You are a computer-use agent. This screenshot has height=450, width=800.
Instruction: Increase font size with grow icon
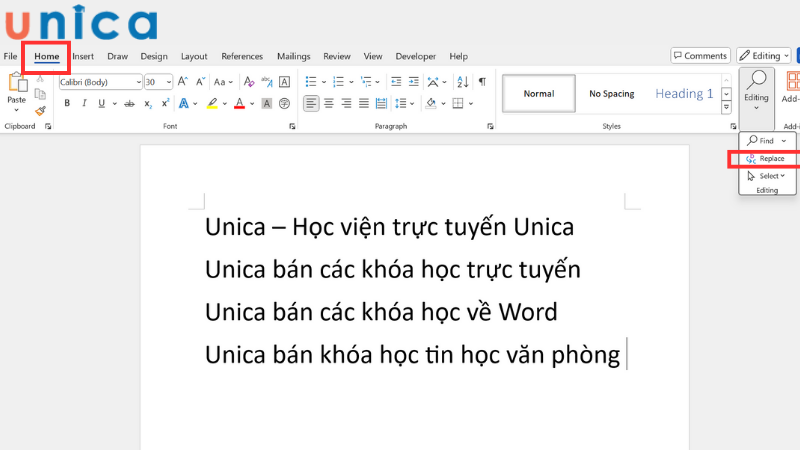pyautogui.click(x=183, y=82)
